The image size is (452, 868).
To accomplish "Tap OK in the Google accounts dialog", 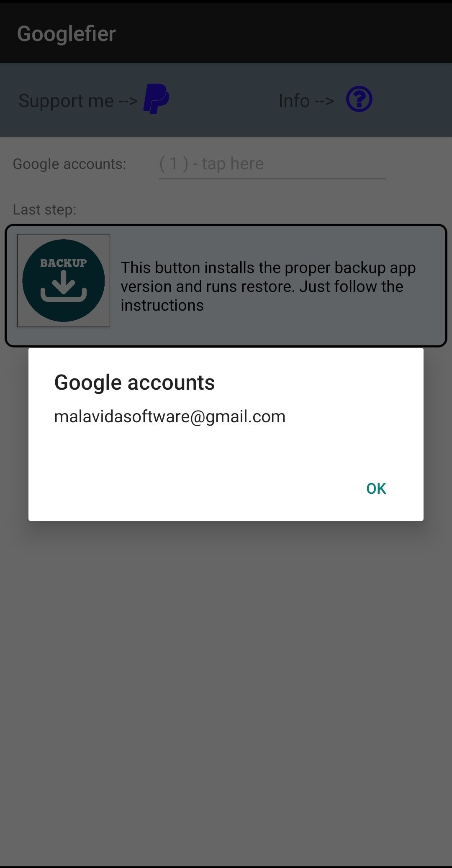I will [376, 488].
